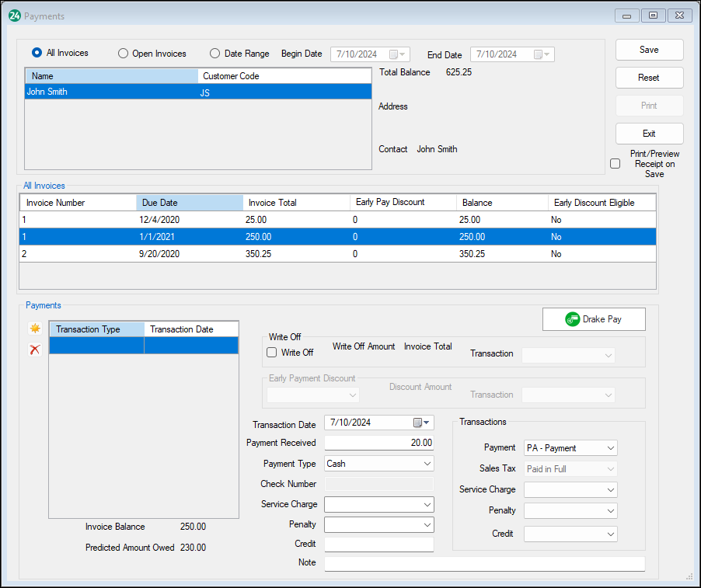This screenshot has height=588, width=701.
Task: Click the Save button
Action: click(649, 49)
